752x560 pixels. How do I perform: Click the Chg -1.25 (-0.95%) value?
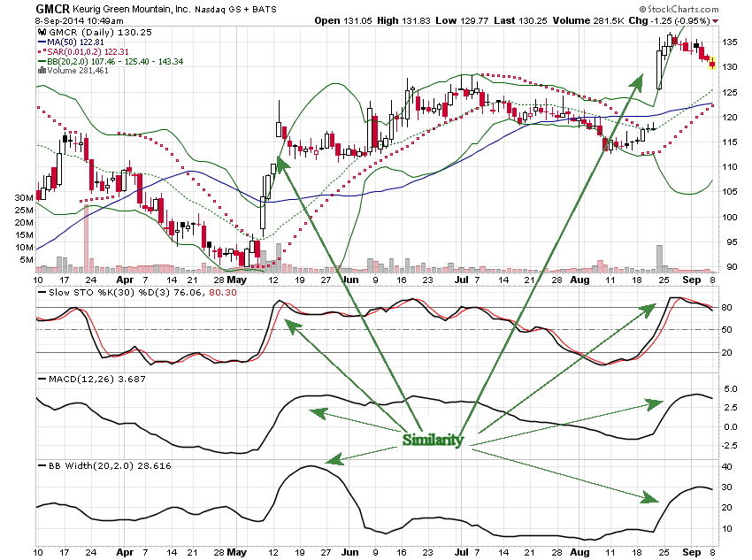[x=670, y=20]
